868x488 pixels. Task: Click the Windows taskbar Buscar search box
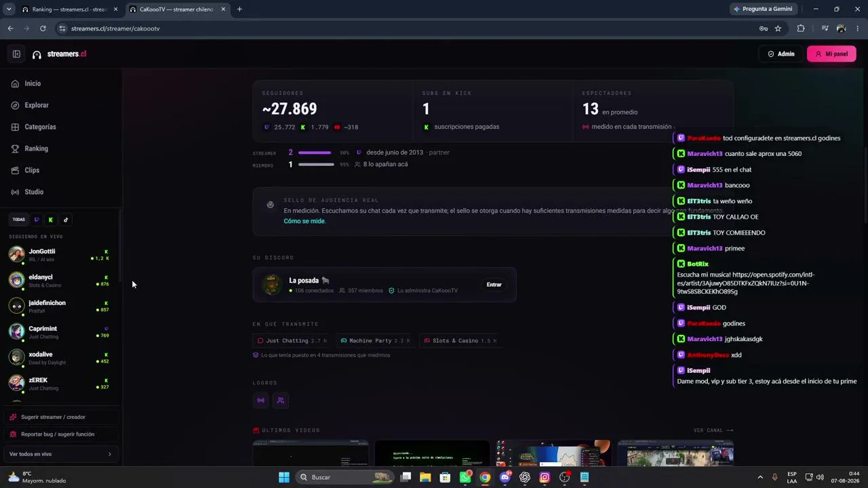pos(346,477)
